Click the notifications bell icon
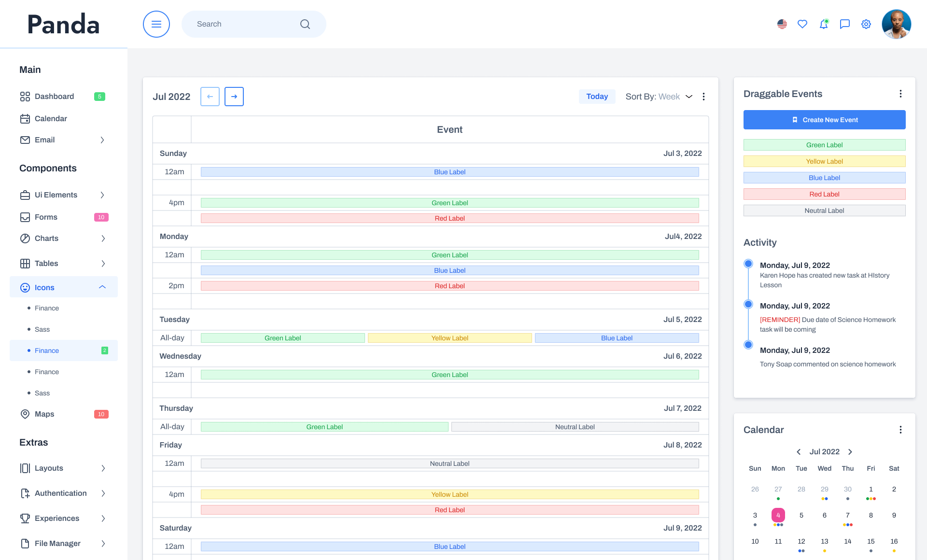 click(x=824, y=24)
